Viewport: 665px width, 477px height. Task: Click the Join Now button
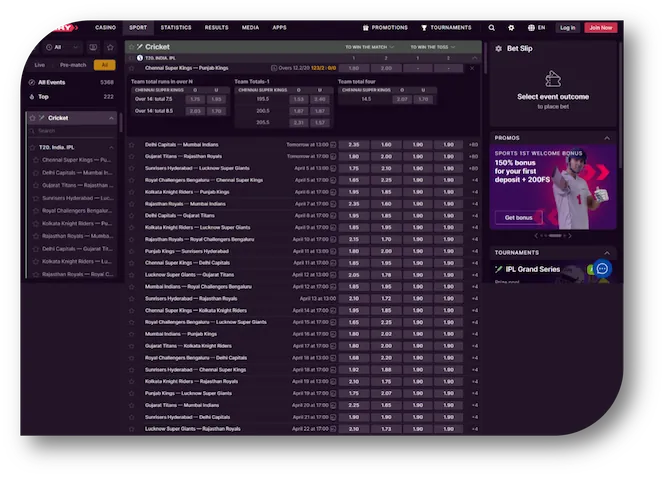(x=600, y=28)
